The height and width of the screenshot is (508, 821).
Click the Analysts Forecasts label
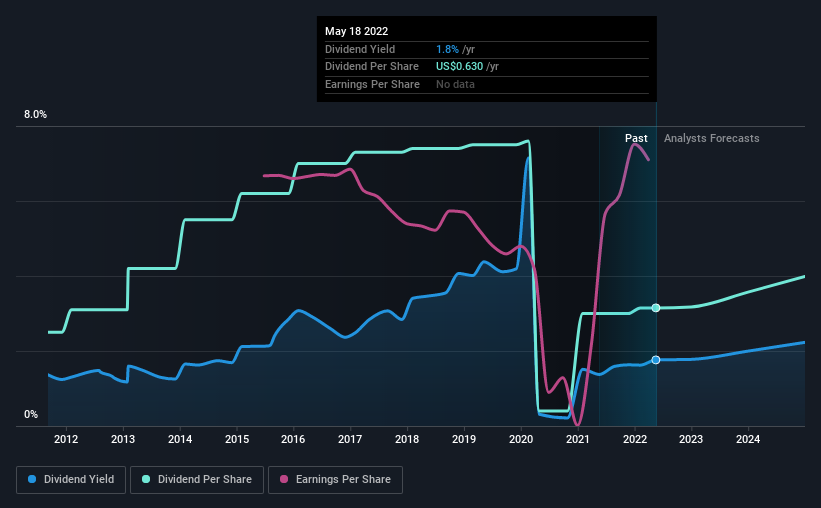(x=712, y=138)
